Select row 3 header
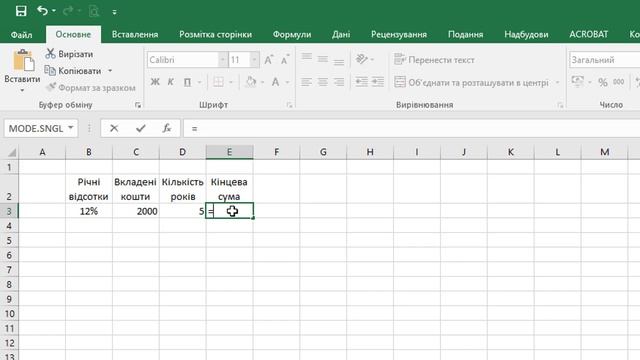Image resolution: width=640 pixels, height=360 pixels. 9,211
